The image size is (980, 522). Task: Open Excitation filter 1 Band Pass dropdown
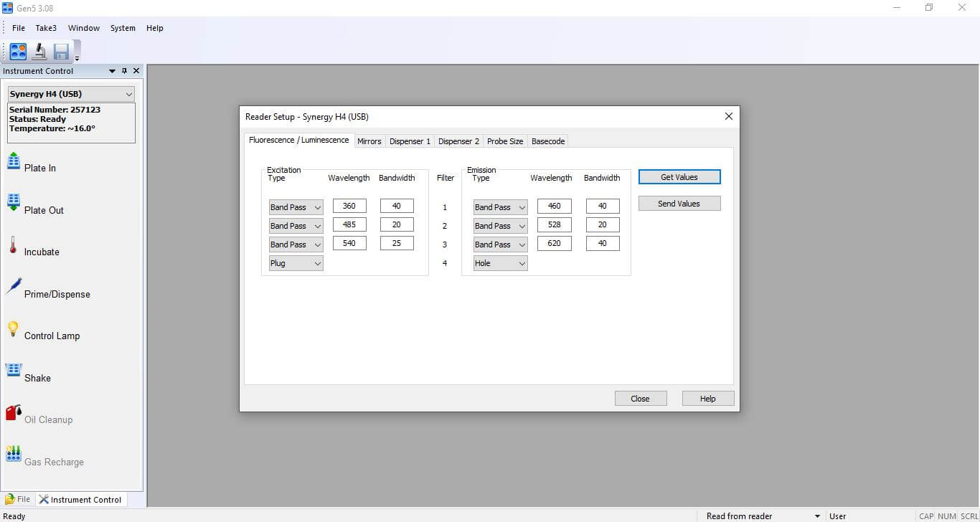point(296,207)
